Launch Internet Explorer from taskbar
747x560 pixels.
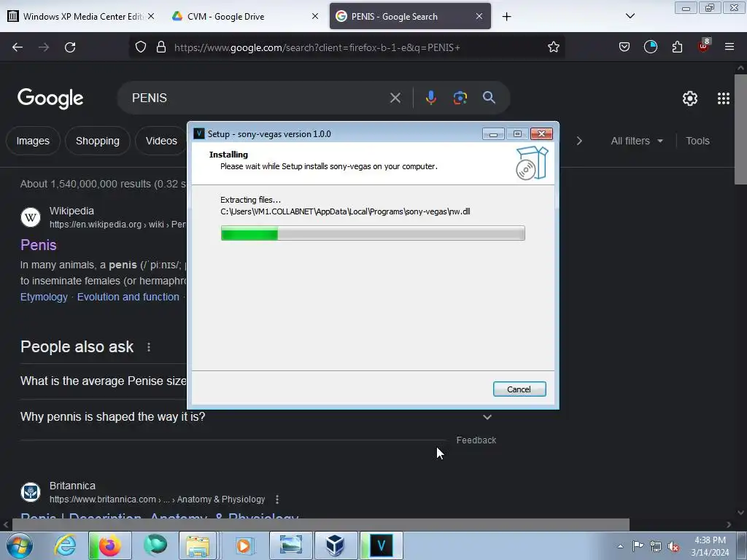coord(65,545)
